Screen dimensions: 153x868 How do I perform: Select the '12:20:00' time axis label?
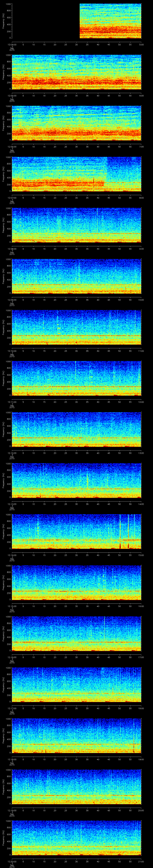coord(12,861)
